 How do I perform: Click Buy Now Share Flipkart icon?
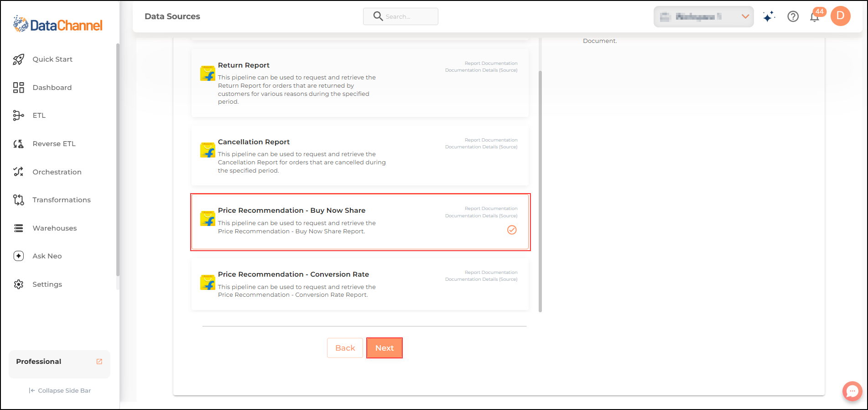pyautogui.click(x=208, y=218)
